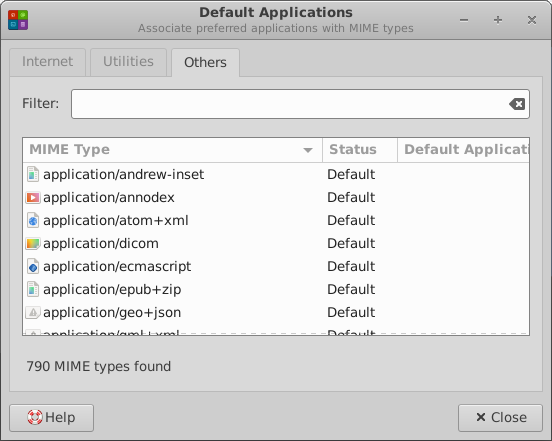
Task: Close window using title bar X
Action: point(532,20)
